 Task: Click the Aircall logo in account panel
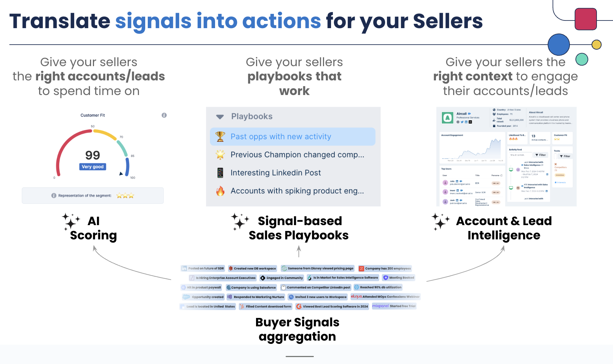point(448,118)
